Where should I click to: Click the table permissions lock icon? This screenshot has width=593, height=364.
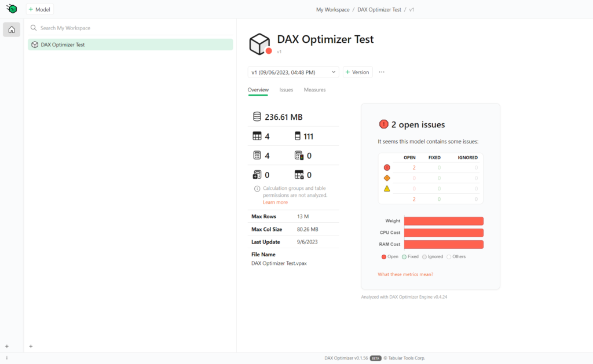pyautogui.click(x=299, y=175)
